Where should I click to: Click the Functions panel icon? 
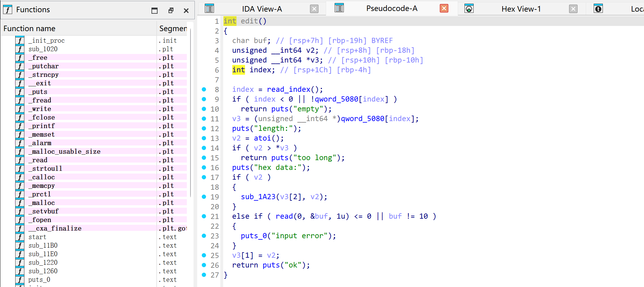(x=8, y=10)
